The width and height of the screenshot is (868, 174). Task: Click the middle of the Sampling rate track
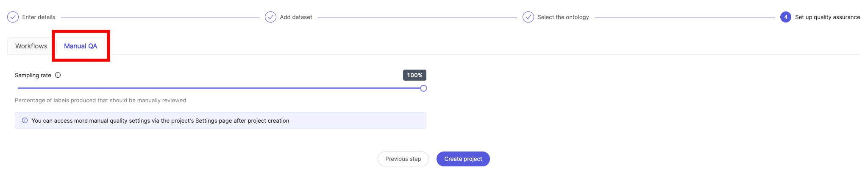(x=220, y=88)
